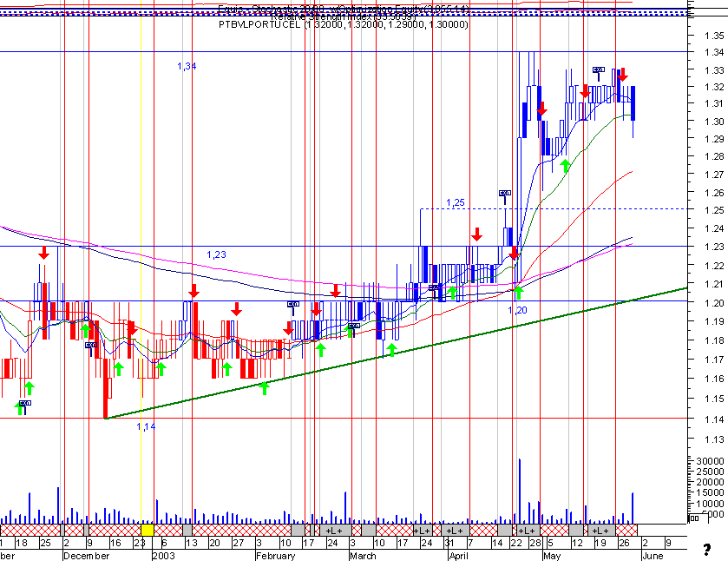Select the December month label
Screen dimensions: 728x561
87,556
